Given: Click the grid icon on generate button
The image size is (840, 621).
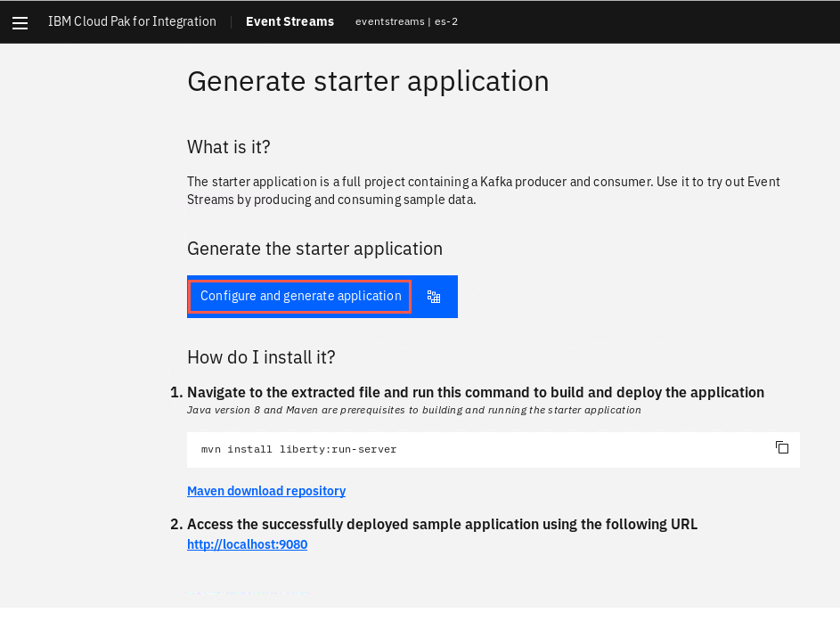Looking at the screenshot, I should point(434,297).
